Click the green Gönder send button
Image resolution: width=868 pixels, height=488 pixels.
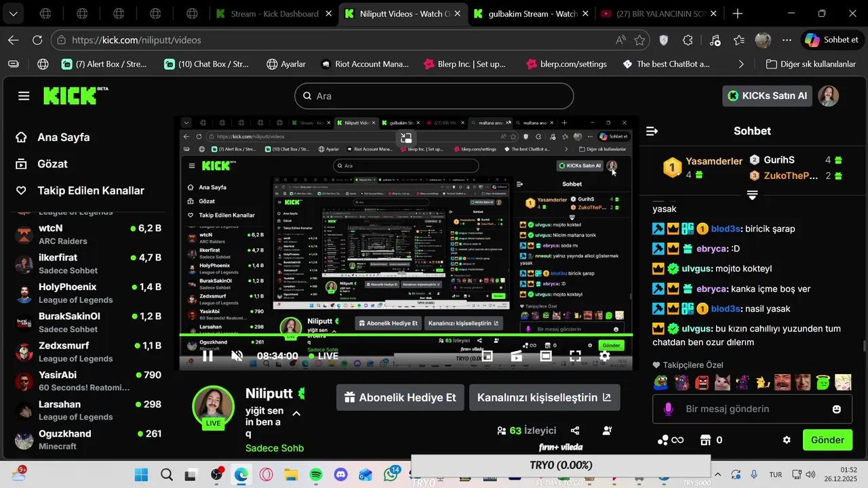coord(827,439)
